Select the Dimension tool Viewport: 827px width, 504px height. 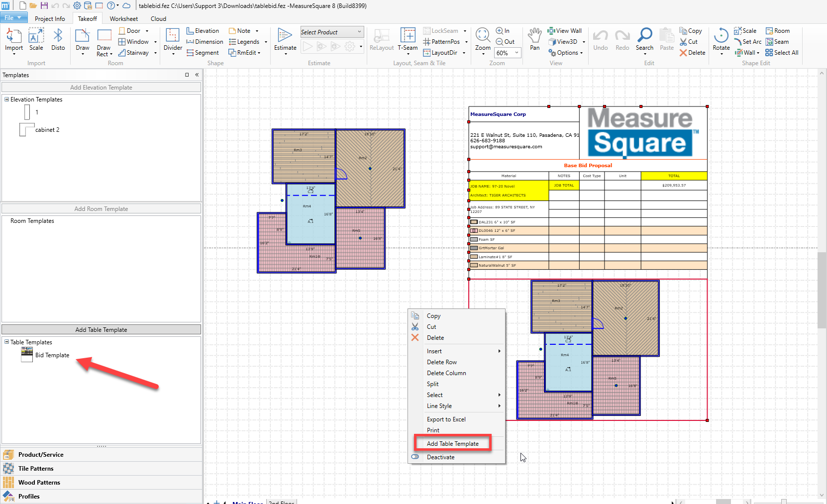(205, 42)
